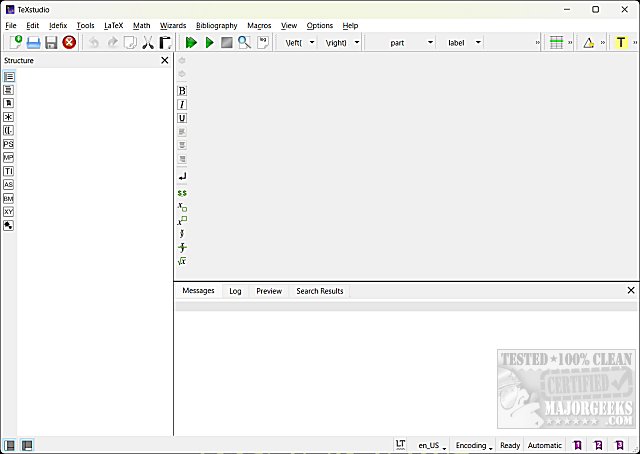This screenshot has height=454, width=640.
Task: Open the \left( delimiter dropdown
Action: (299, 42)
